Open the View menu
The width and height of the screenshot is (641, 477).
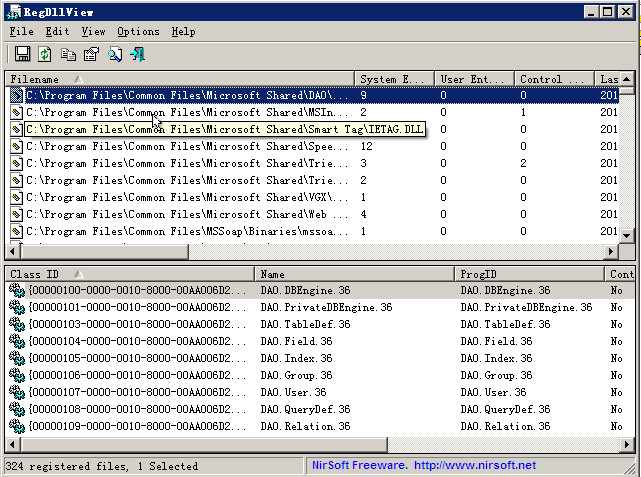[x=93, y=31]
